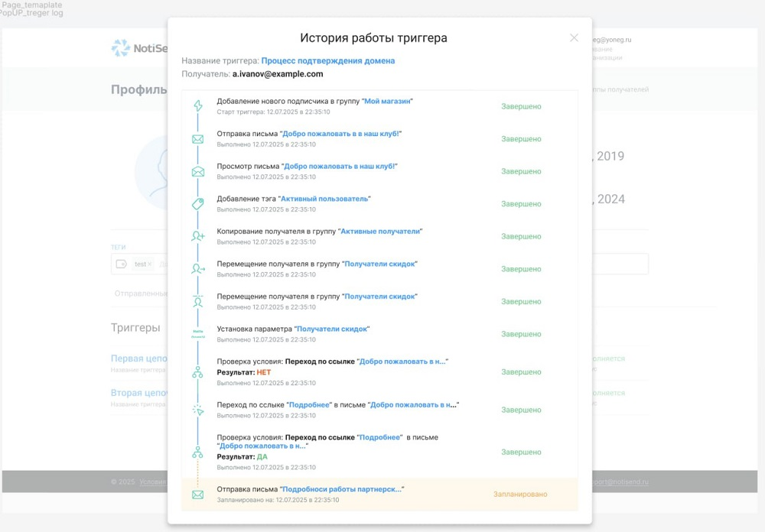The image size is (765, 532).
Task: Open the Активный пользователь tag link
Action: pos(324,199)
